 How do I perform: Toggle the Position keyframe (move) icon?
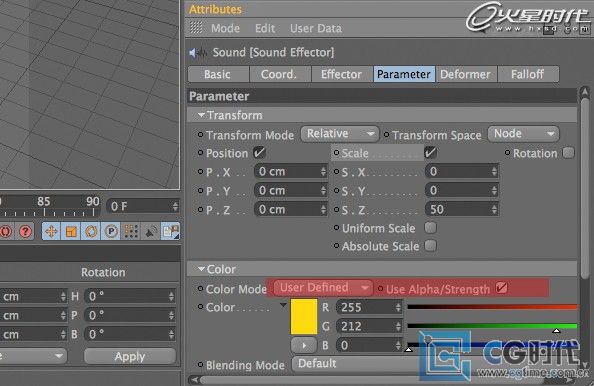click(x=52, y=231)
